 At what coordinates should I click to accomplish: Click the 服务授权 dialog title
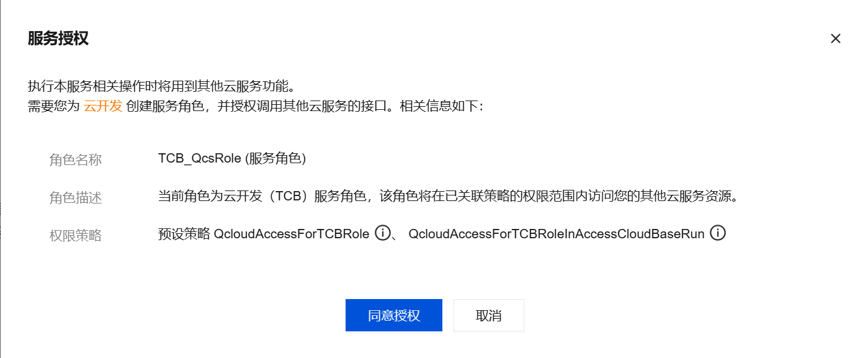[x=58, y=38]
